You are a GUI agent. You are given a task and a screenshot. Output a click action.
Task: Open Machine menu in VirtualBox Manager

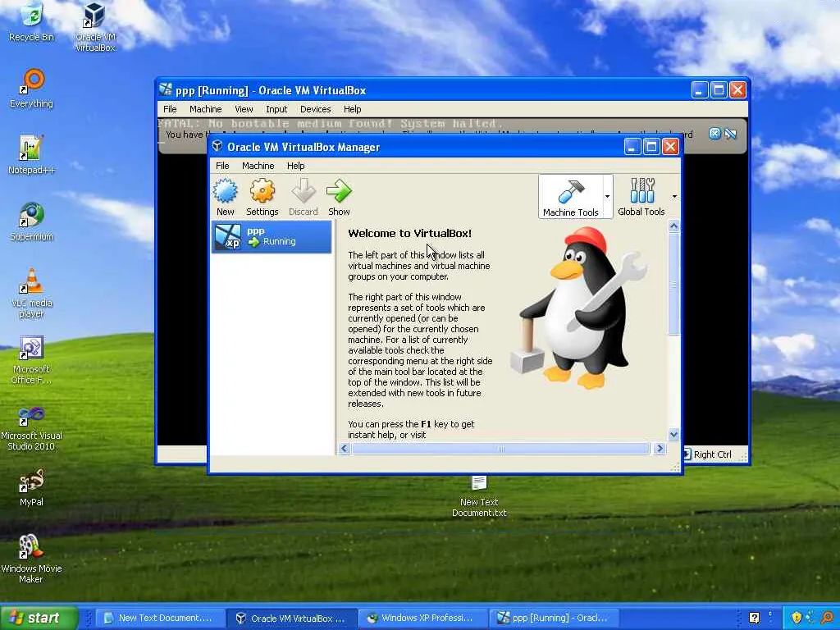coord(258,166)
